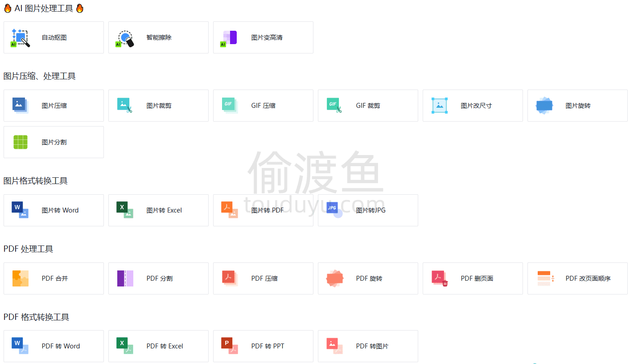The width and height of the screenshot is (630, 364).
Task: Click the 图片压缩、处理工具 section heading
Action: pos(40,76)
